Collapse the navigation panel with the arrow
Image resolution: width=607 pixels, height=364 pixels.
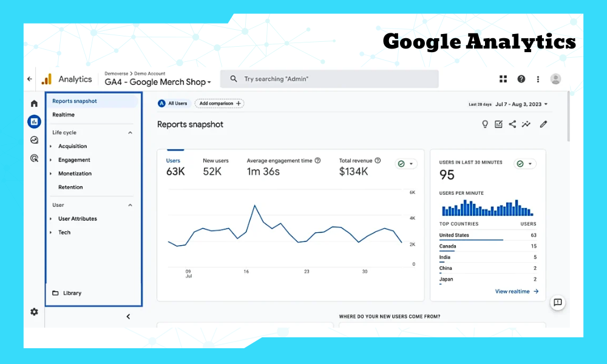tap(128, 316)
